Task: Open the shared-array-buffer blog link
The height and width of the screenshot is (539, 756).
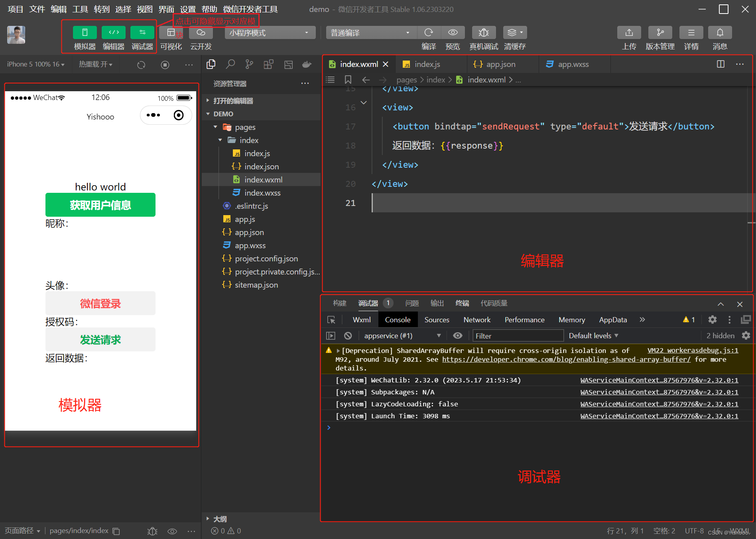Action: (566, 359)
